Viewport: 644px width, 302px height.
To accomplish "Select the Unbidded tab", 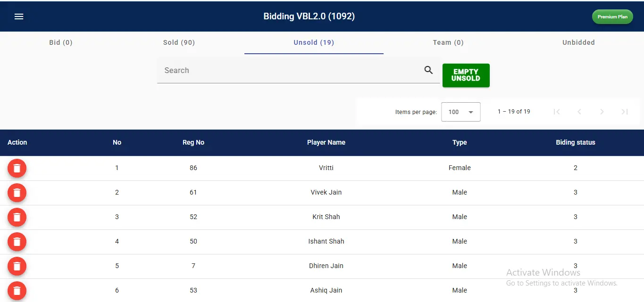I will (578, 42).
